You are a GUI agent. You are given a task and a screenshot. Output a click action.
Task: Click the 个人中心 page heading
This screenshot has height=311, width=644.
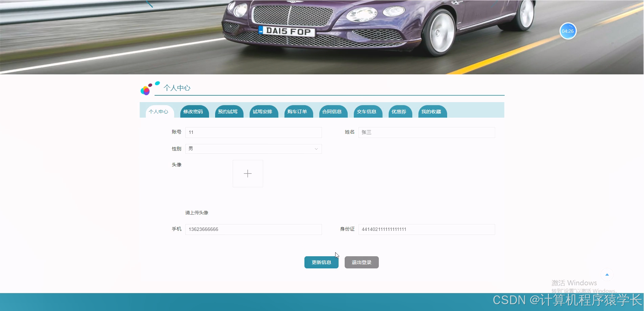pyautogui.click(x=177, y=88)
